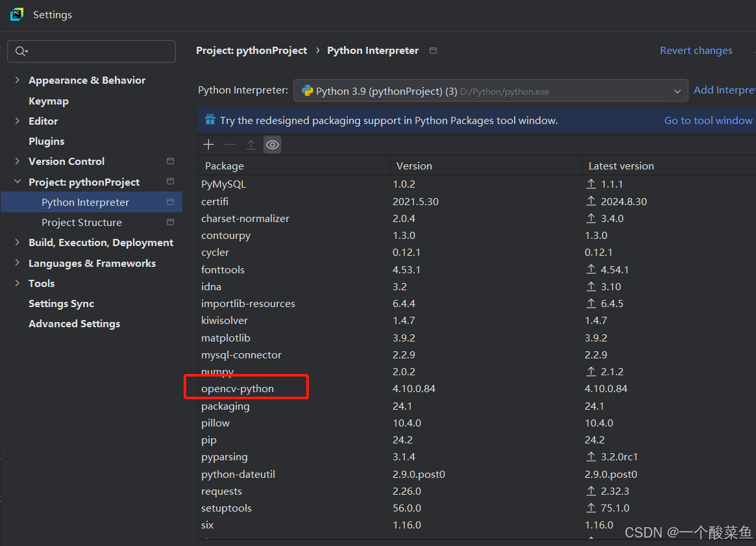Collapse the Project: pythonProject section
The width and height of the screenshot is (756, 546).
[18, 181]
